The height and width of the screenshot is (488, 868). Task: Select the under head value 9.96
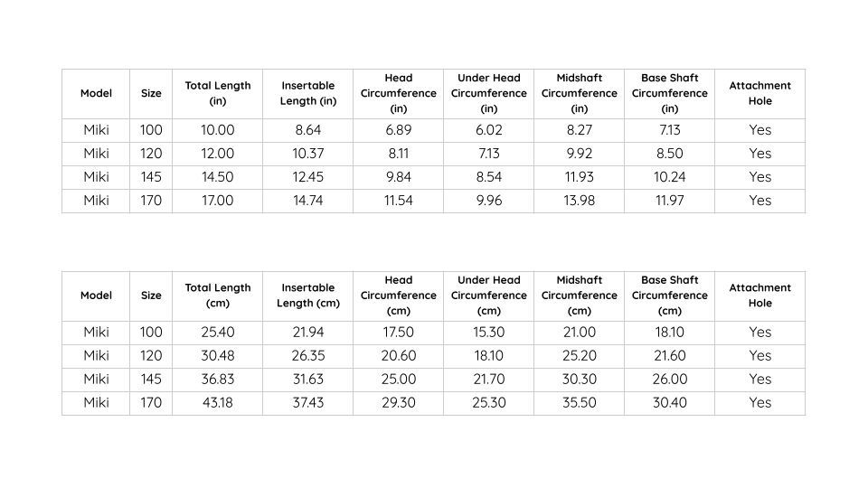(489, 201)
